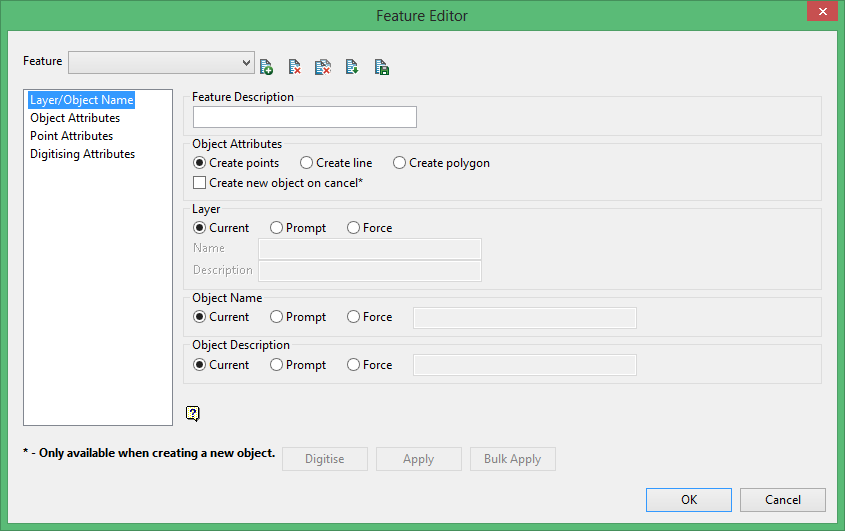
Task: Click the delete all features icon
Action: 323,67
